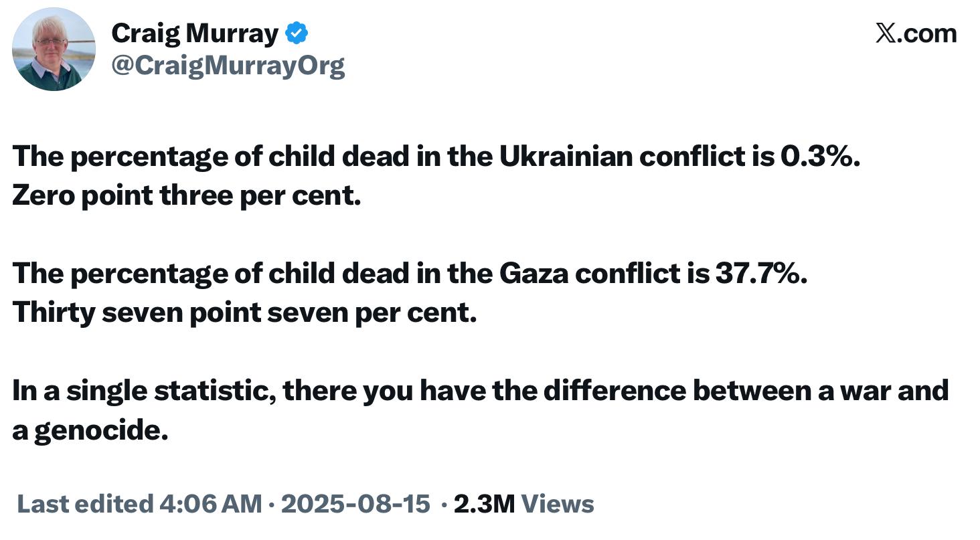Screen dimensions: 980x540
Task: Click the sentence about the Gaza conflict
Action: [410, 272]
